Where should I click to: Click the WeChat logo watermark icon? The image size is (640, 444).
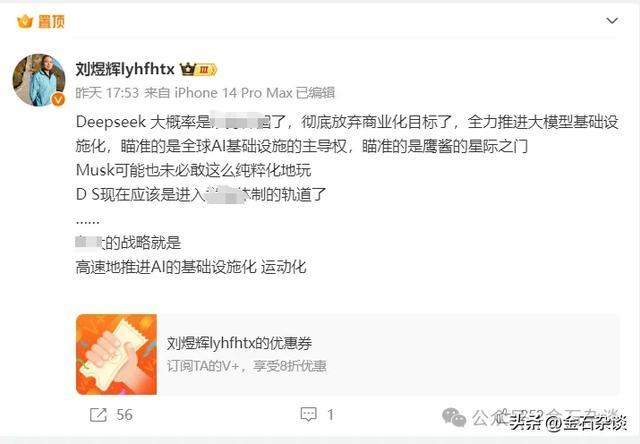[x=454, y=417]
